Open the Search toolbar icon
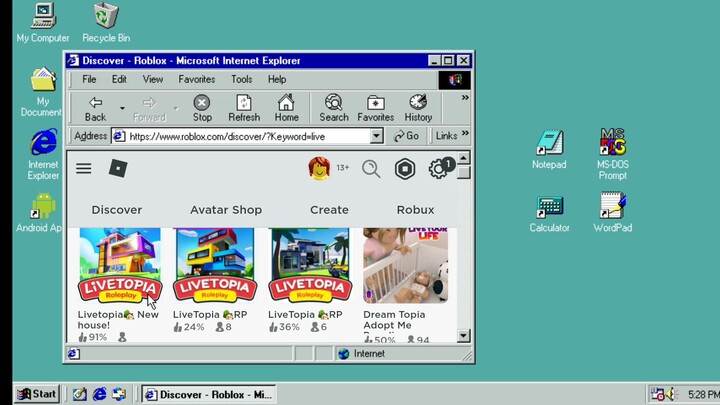This screenshot has height=405, width=720. (333, 108)
